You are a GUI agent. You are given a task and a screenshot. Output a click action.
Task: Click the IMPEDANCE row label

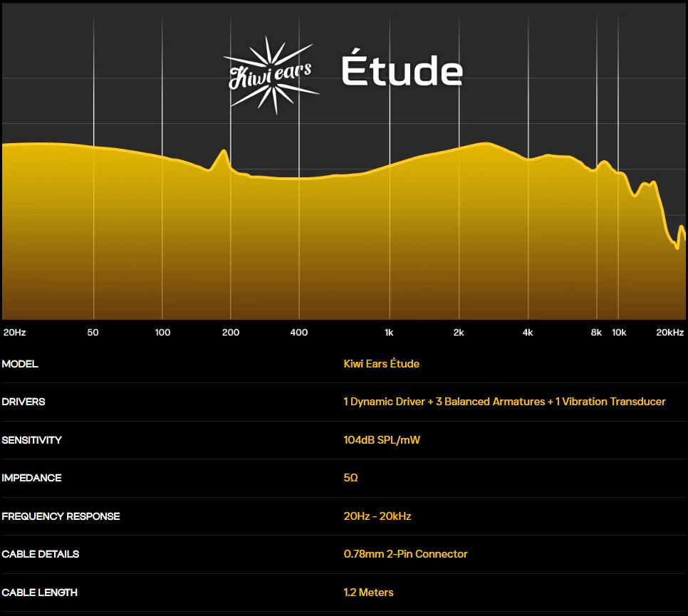click(31, 478)
